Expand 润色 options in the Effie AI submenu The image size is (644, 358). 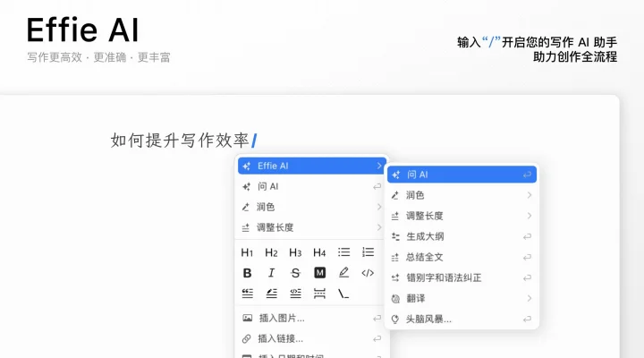462,195
